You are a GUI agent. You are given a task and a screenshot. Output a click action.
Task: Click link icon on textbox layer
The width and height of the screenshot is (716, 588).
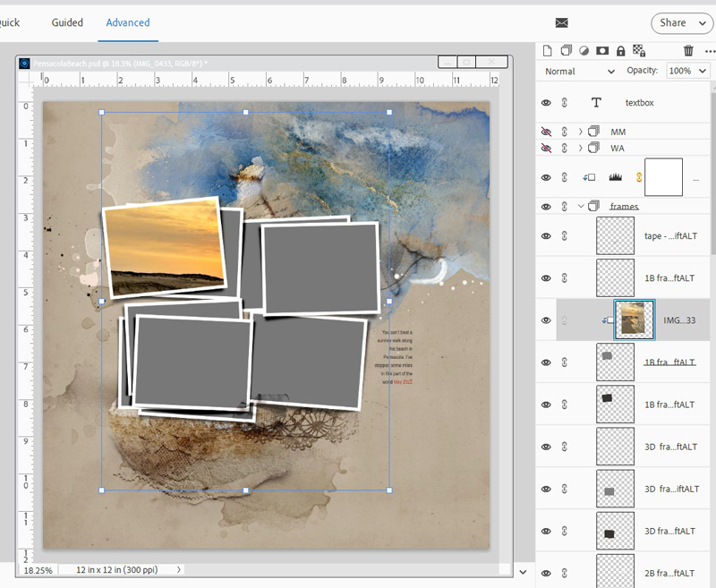565,103
